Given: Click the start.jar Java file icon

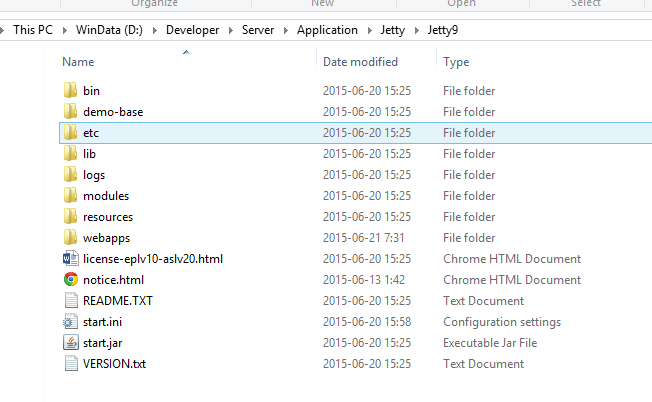Looking at the screenshot, I should (71, 343).
